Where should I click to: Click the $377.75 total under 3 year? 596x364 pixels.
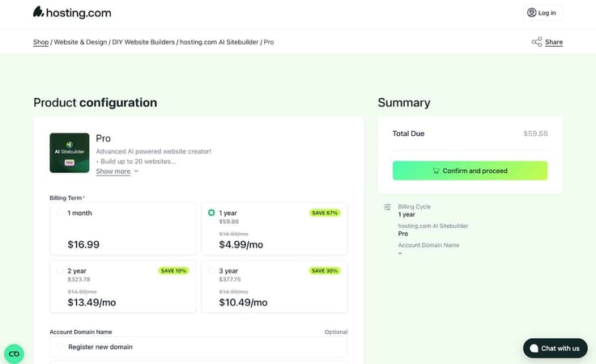pyautogui.click(x=230, y=279)
